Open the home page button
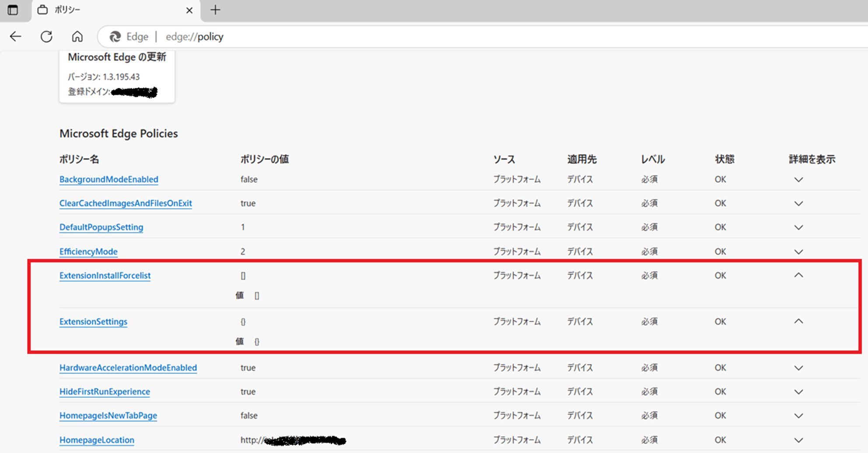The width and height of the screenshot is (868, 453). point(77,36)
